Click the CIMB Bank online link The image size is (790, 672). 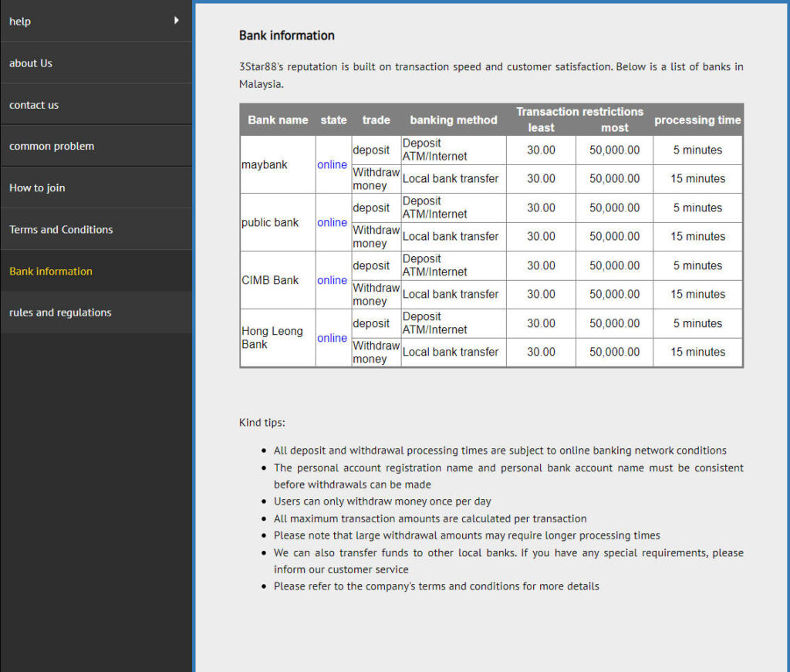pyautogui.click(x=332, y=280)
